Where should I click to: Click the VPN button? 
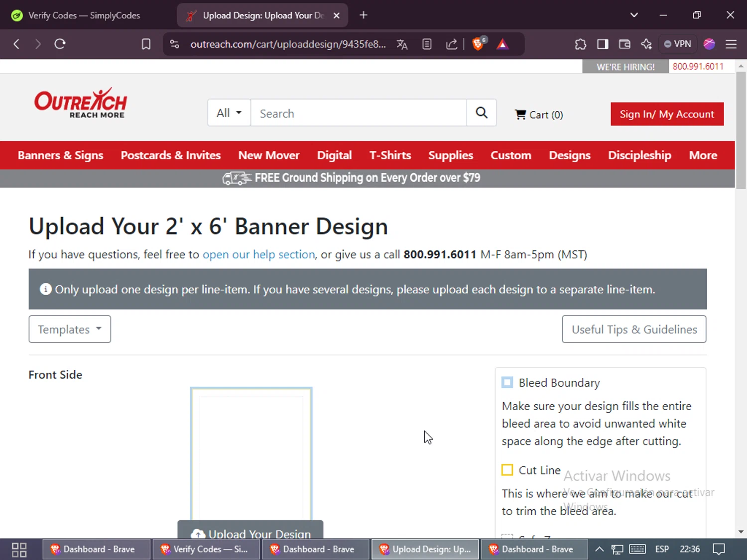(x=678, y=44)
